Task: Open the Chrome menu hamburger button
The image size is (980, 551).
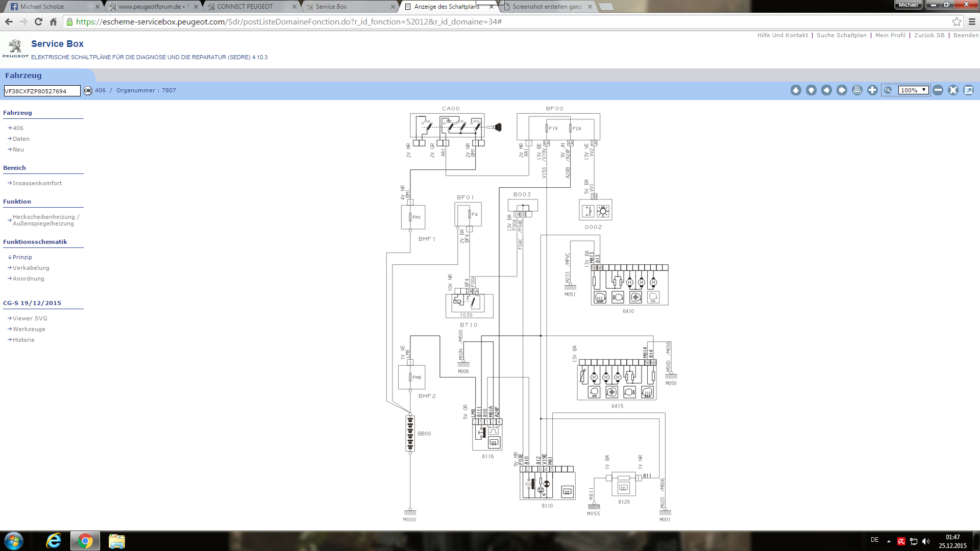Action: click(972, 22)
